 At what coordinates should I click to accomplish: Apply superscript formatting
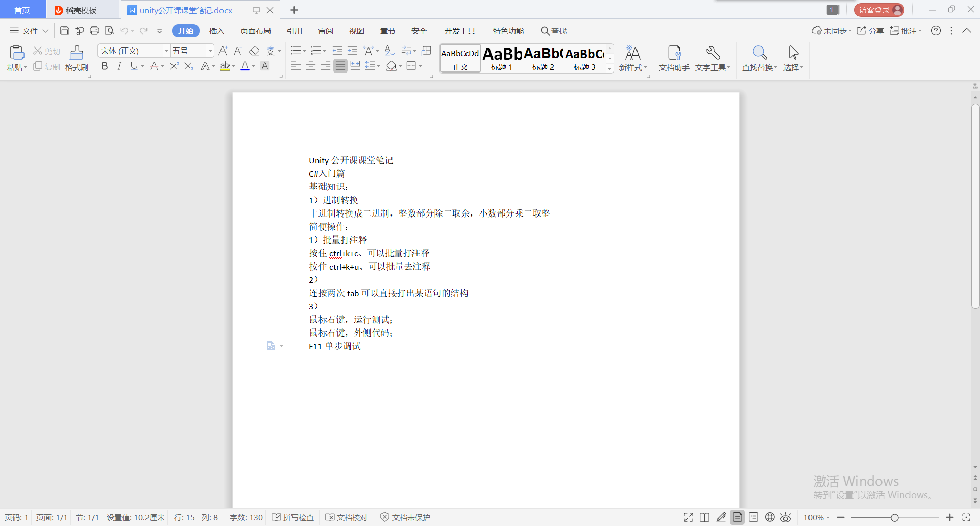click(174, 66)
